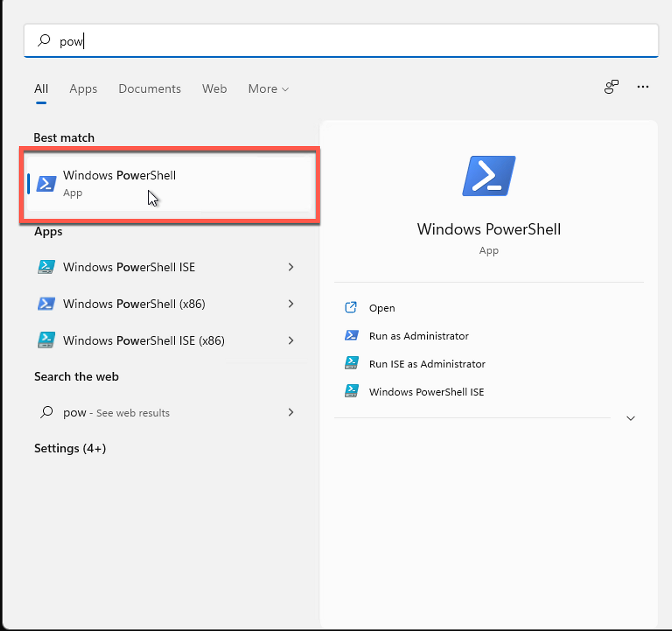Open search options via ellipsis menu
This screenshot has width=672, height=631.
click(643, 87)
